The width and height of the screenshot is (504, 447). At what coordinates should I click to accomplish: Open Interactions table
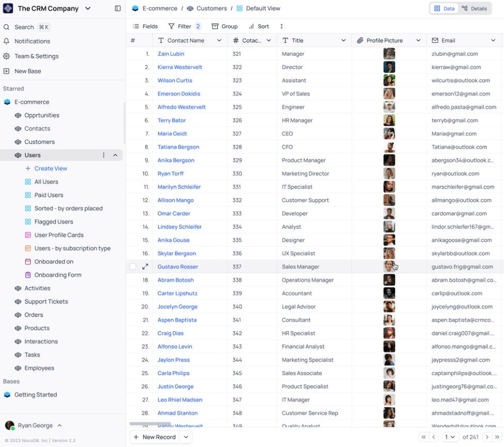click(x=41, y=342)
